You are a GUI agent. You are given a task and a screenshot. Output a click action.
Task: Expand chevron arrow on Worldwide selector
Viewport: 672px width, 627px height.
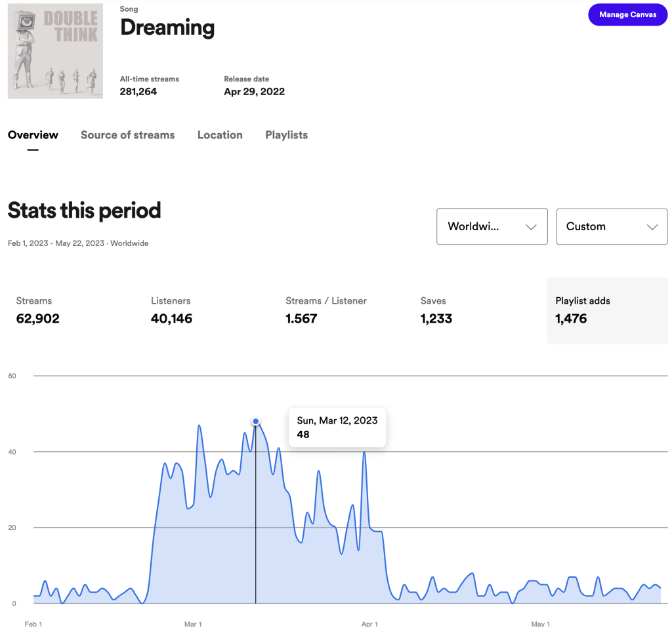(x=531, y=227)
